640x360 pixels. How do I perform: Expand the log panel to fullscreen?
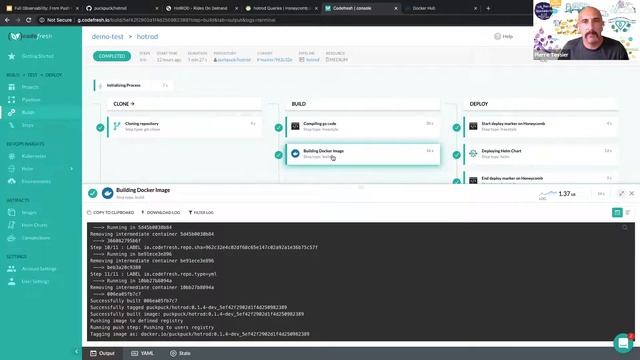(621, 193)
